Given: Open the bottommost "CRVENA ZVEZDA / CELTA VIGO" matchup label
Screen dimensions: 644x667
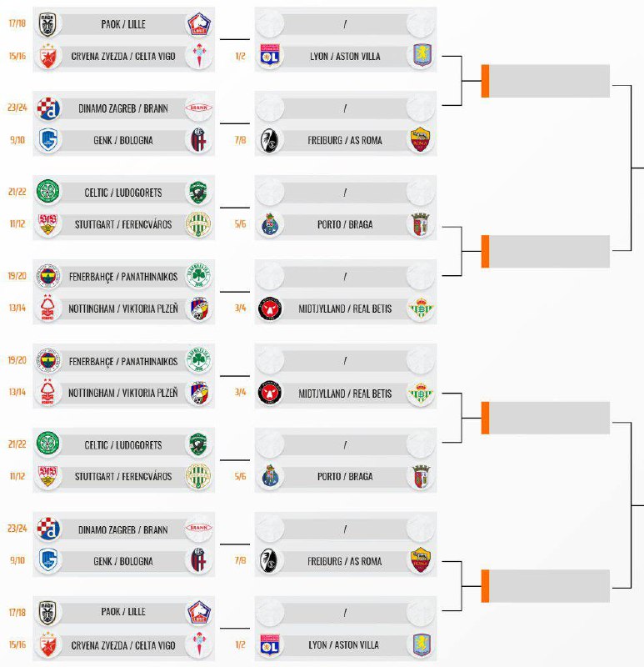Looking at the screenshot, I should pyautogui.click(x=123, y=644).
